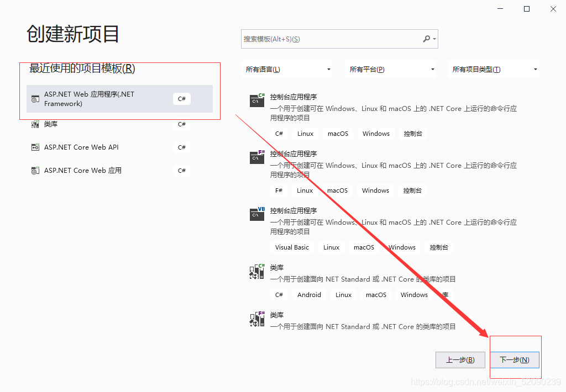
Task: Select ASP.NET Core Web API recent template
Action: pos(119,147)
